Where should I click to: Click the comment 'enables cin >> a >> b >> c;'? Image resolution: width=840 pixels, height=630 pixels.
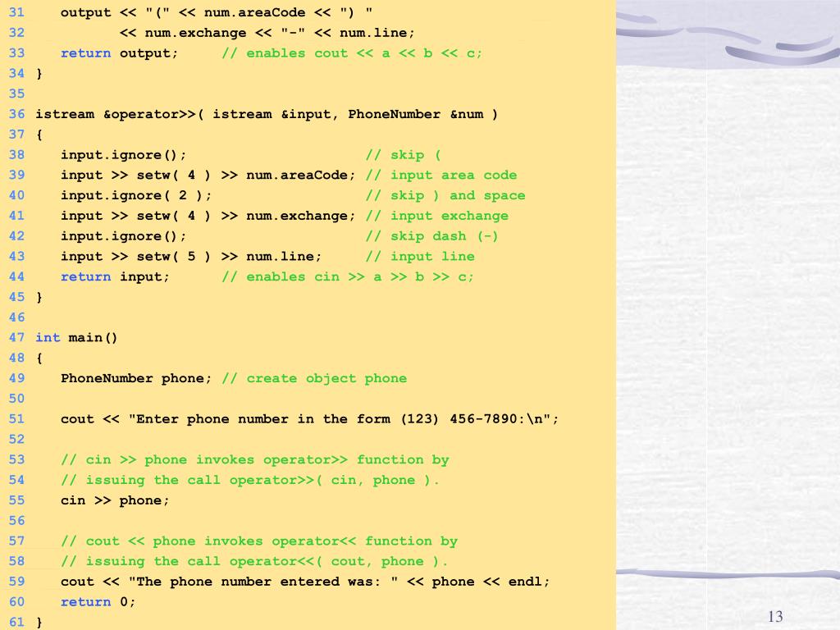[359, 277]
